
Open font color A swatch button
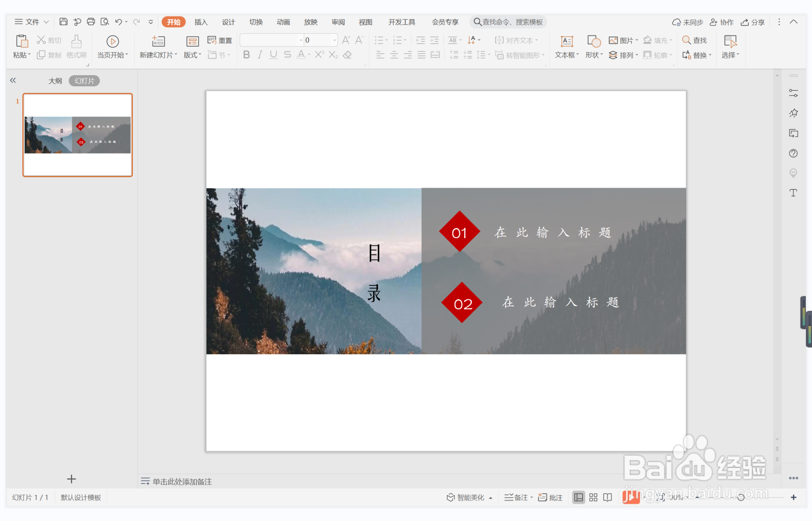click(301, 55)
